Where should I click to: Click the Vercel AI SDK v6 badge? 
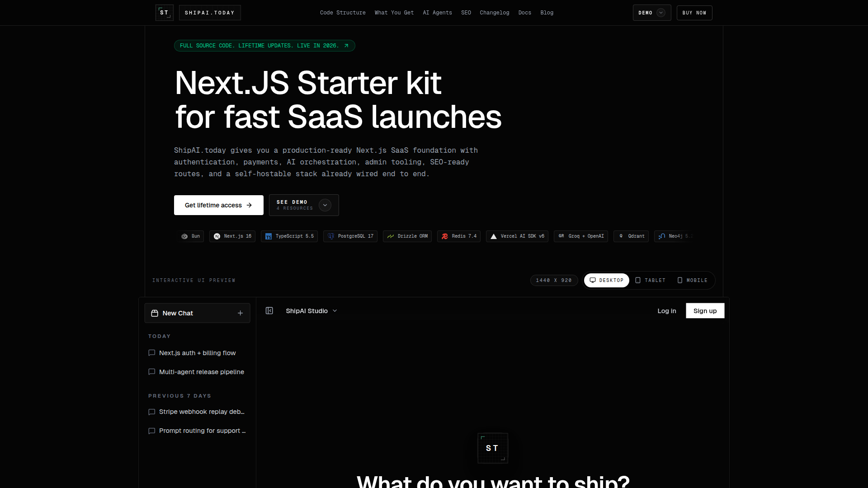coord(517,236)
